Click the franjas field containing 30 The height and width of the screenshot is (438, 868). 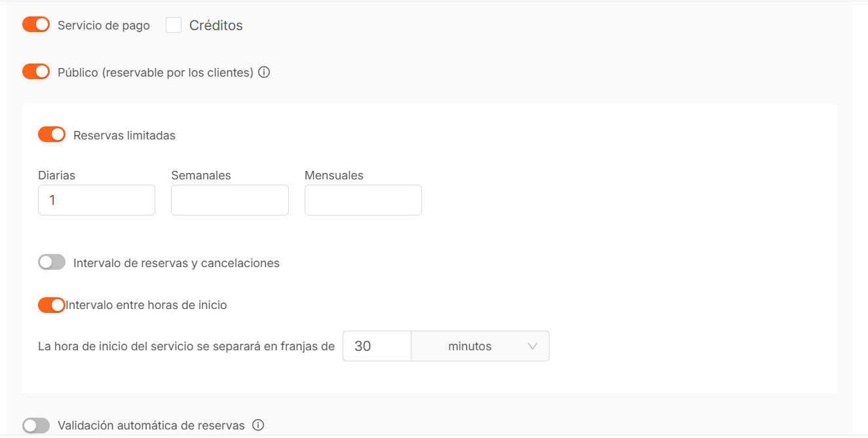coord(377,346)
